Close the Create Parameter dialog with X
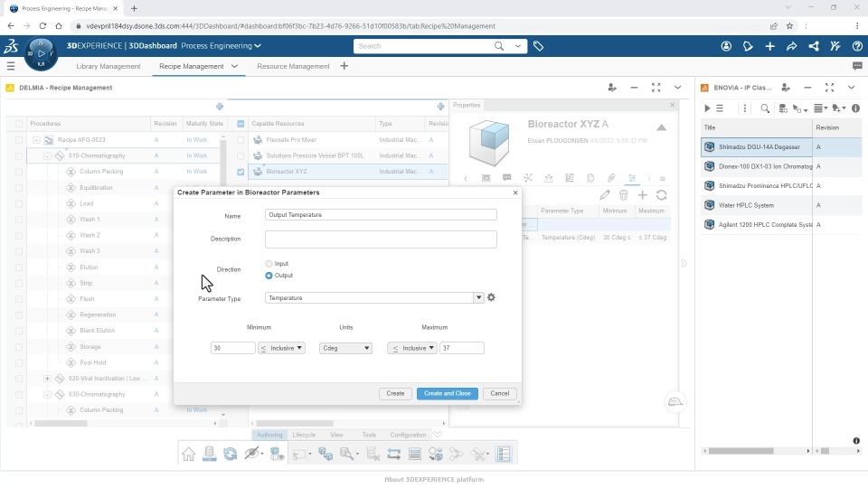Viewport: 868px width, 488px height. pyautogui.click(x=515, y=192)
